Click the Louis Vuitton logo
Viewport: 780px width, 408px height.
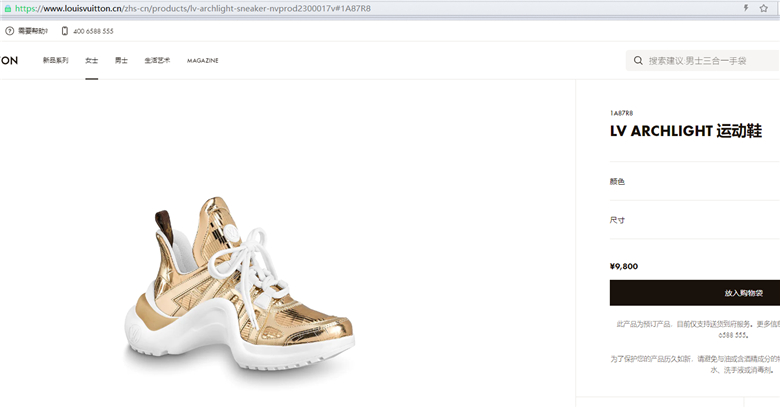pos(9,61)
